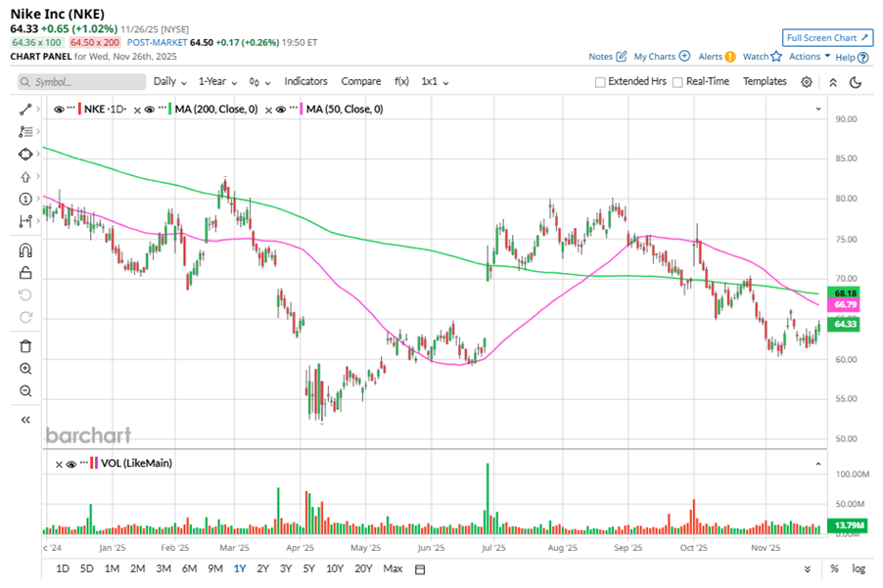
Task: Open the candlestick chart type selector
Action: (x=259, y=82)
